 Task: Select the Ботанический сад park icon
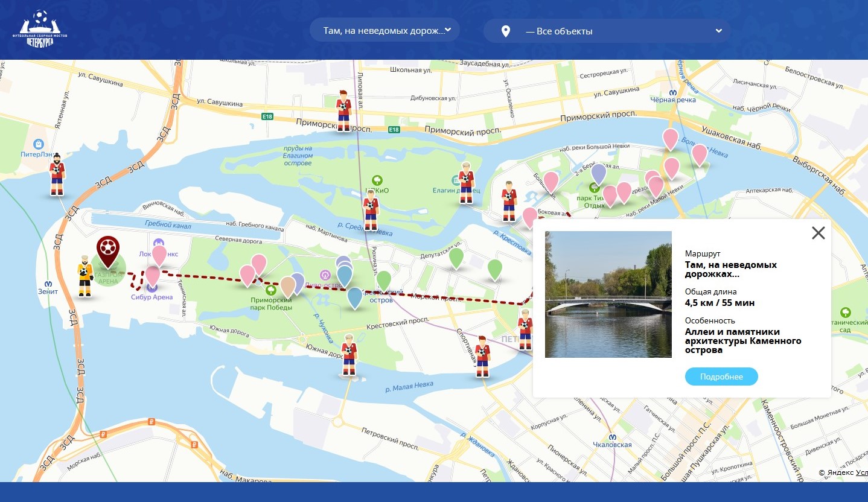[x=845, y=312]
